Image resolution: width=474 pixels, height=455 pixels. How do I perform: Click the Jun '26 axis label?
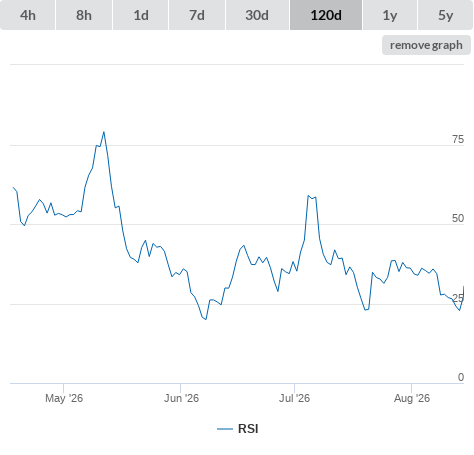point(181,398)
